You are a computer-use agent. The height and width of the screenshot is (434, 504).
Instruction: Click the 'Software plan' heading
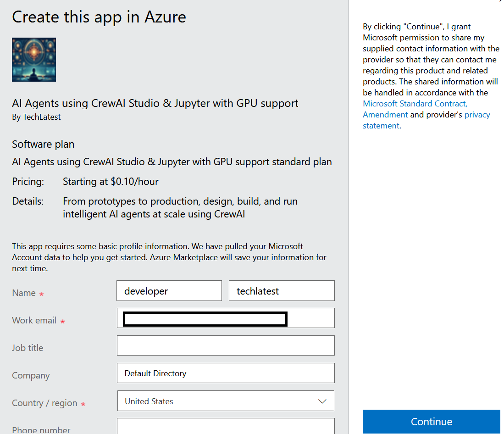[43, 144]
